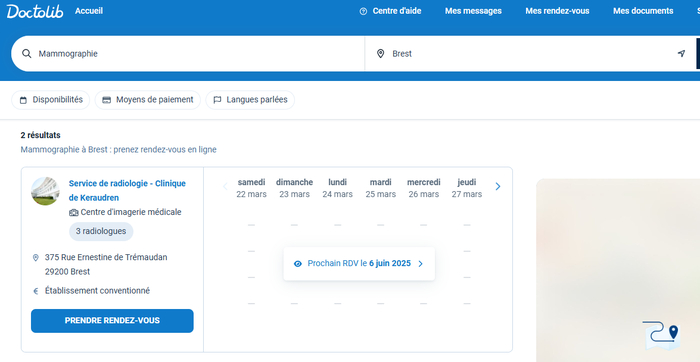Click the 3 radiologues badge
Viewport: 700px width, 362px height.
pos(101,231)
